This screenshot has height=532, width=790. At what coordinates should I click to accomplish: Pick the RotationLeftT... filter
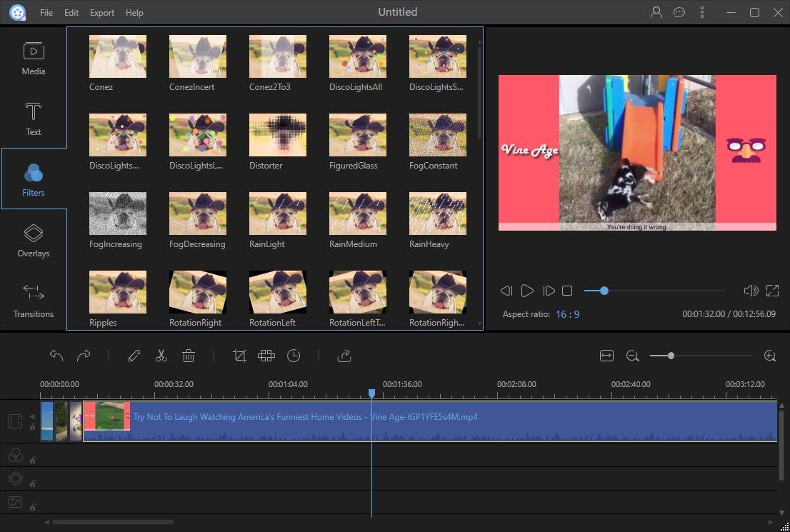358,291
